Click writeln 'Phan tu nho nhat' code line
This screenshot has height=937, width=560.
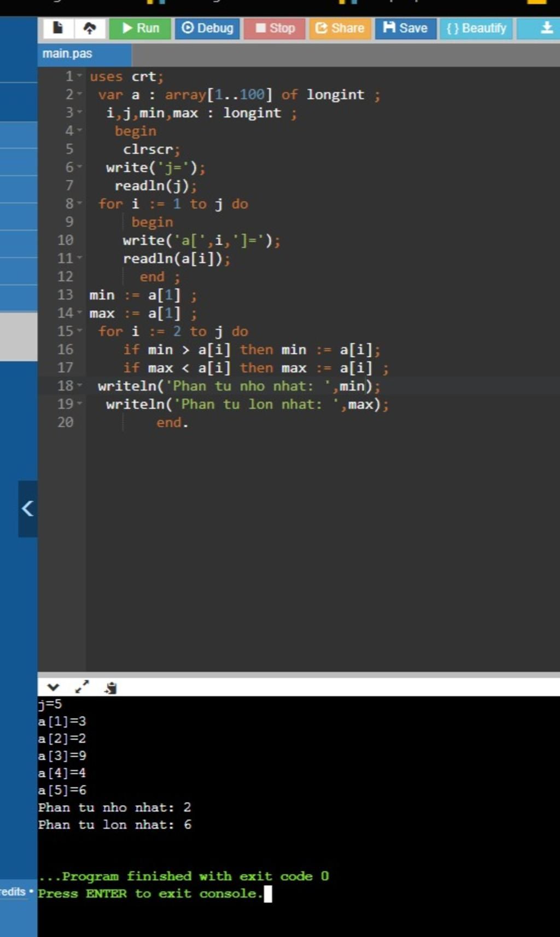click(239, 386)
